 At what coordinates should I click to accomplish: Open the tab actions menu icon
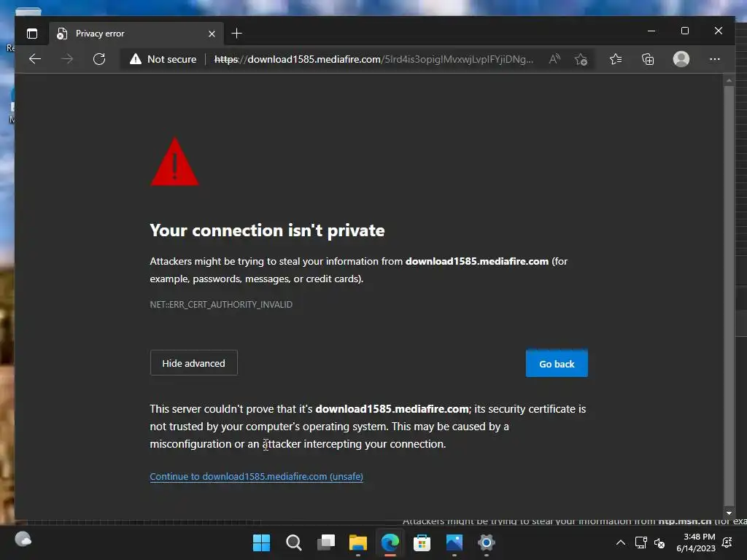(x=32, y=34)
